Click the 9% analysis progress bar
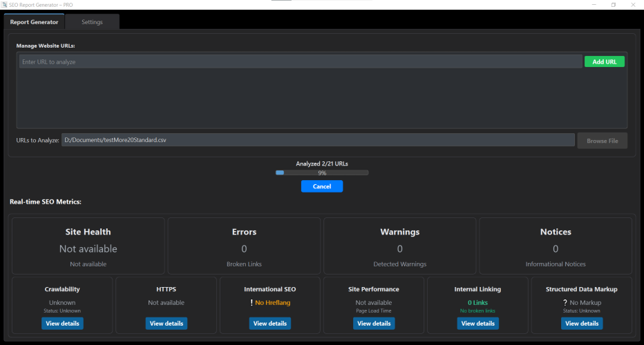 [x=322, y=172]
